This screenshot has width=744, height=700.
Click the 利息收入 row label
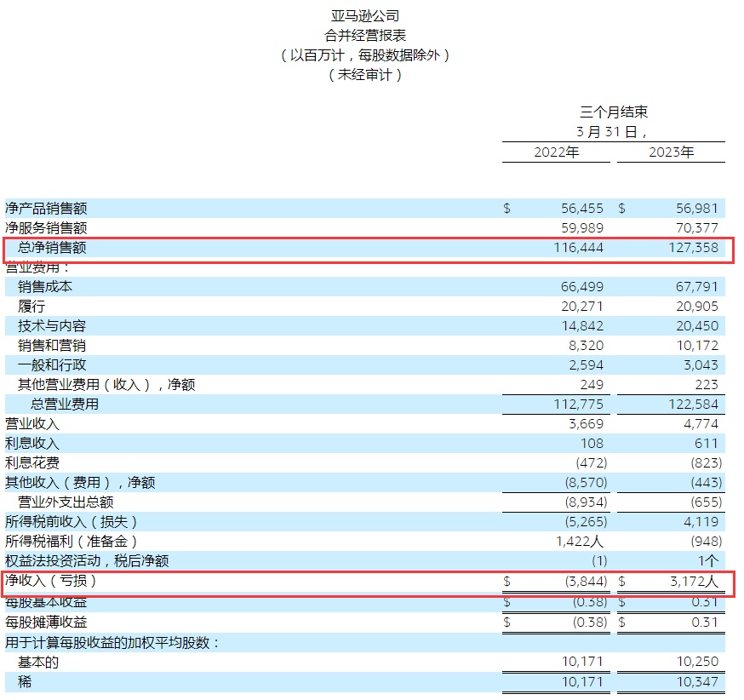(x=32, y=444)
